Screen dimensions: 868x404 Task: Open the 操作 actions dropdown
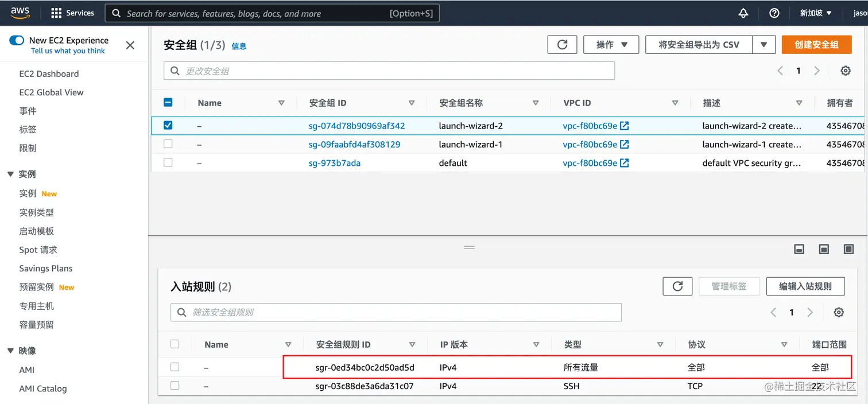(611, 44)
